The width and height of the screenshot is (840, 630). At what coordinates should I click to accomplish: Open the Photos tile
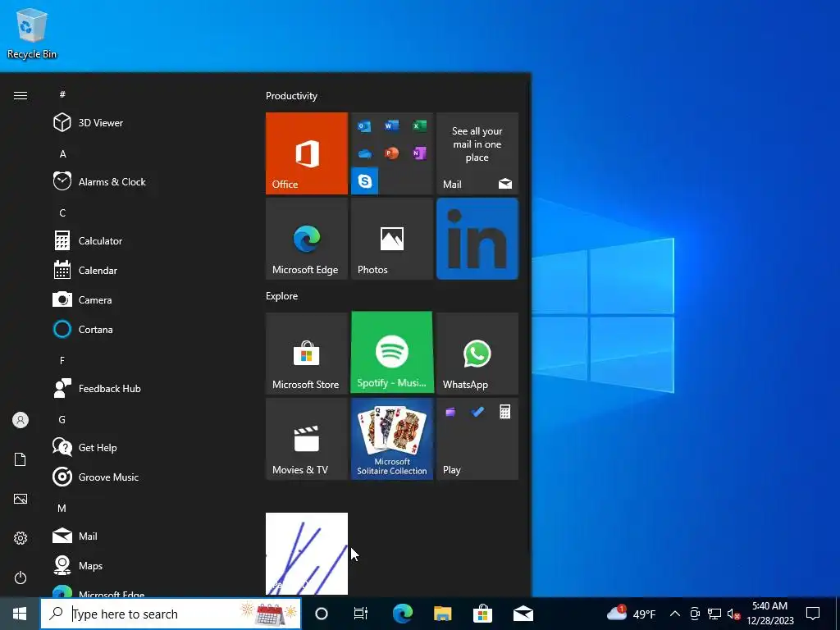392,239
